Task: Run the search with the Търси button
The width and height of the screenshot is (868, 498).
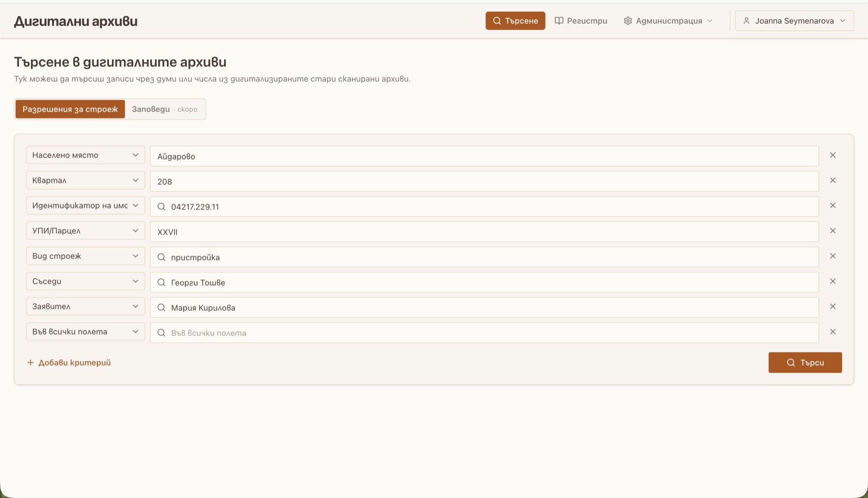Action: pos(805,363)
